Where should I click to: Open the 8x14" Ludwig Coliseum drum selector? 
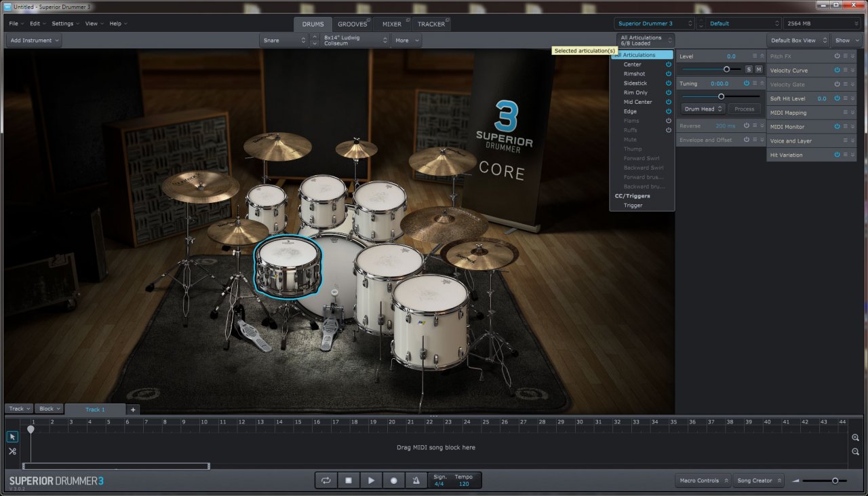355,41
